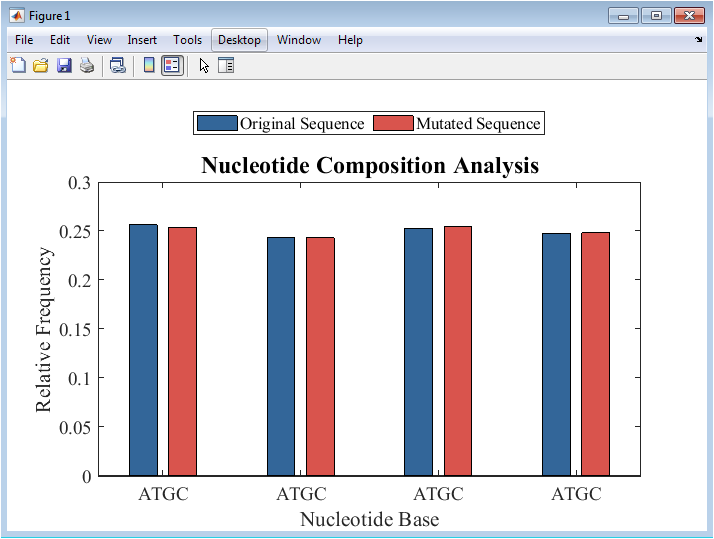The width and height of the screenshot is (714, 539).
Task: Click the MATLAB logo in title bar
Action: (x=16, y=16)
